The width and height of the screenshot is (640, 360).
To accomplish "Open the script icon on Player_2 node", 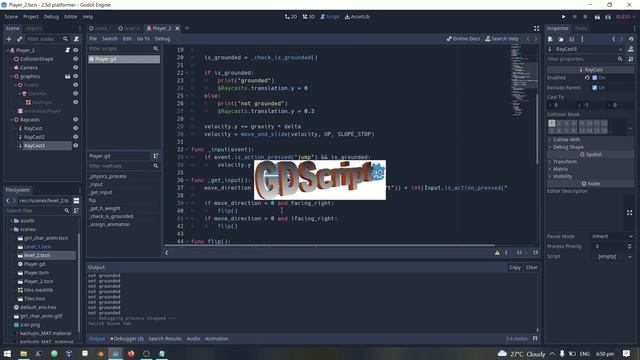I will coord(67,50).
